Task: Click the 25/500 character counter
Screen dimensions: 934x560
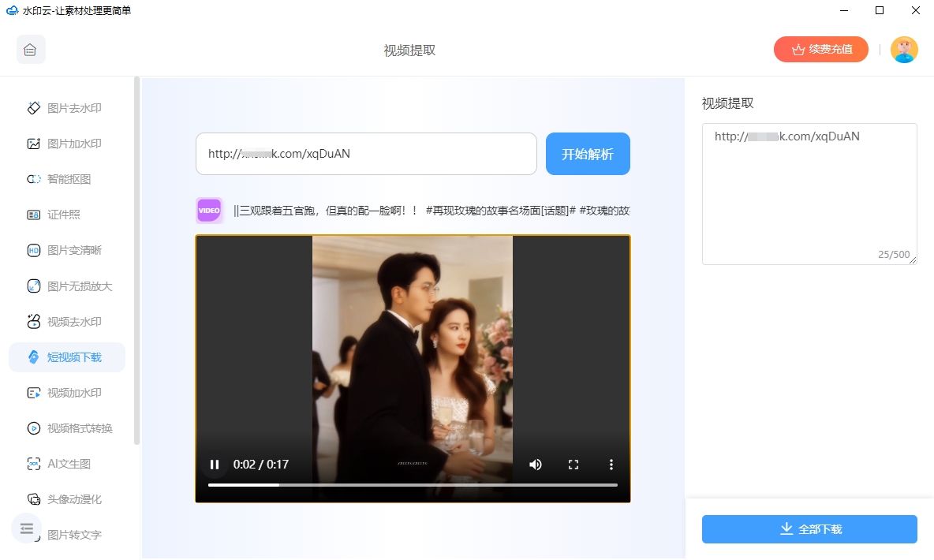Action: tap(894, 255)
